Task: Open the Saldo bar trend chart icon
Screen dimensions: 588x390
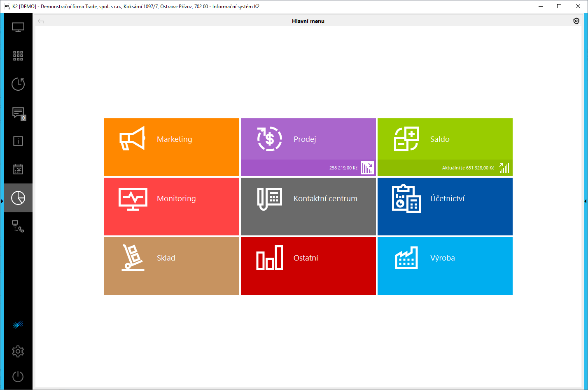Action: pyautogui.click(x=504, y=168)
